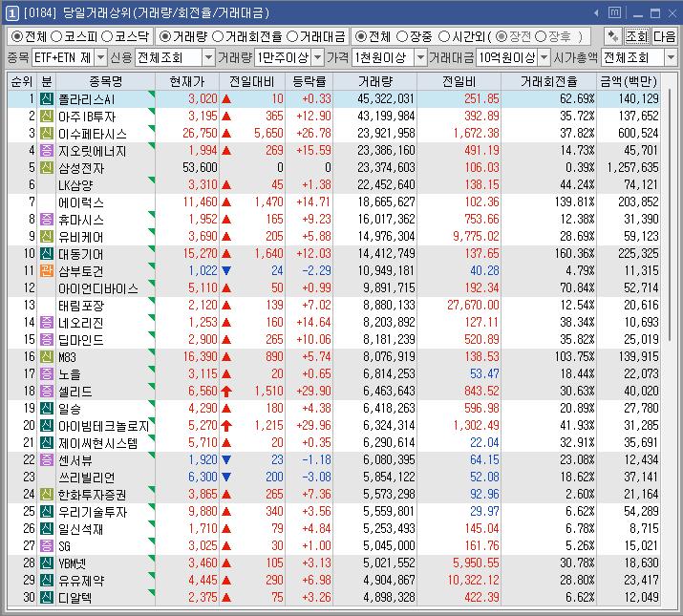
Task: Select the session 전체 radio button
Action: [360, 36]
